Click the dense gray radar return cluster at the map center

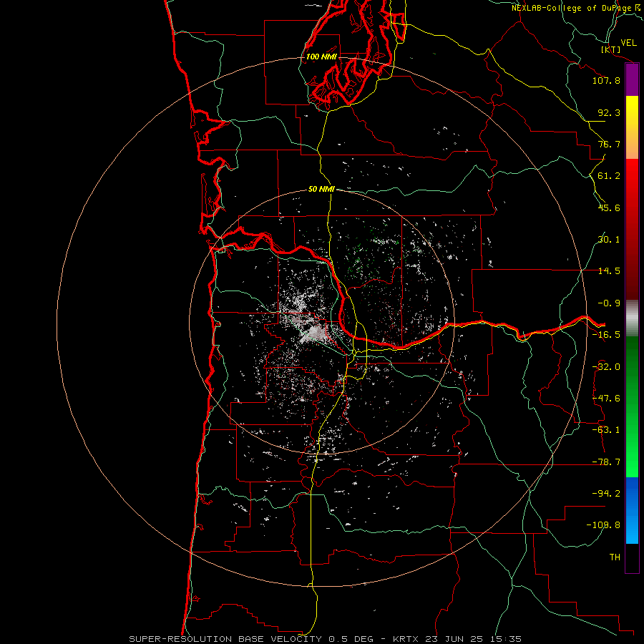[x=313, y=331]
